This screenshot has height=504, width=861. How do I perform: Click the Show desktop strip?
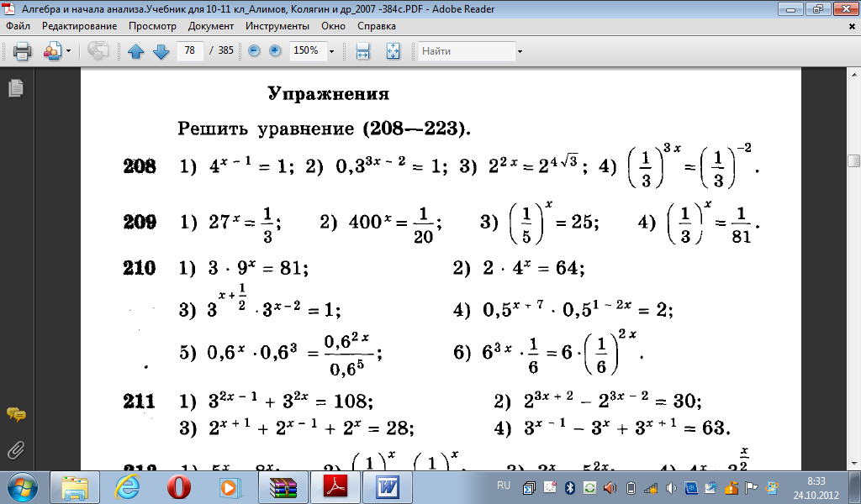(857, 487)
